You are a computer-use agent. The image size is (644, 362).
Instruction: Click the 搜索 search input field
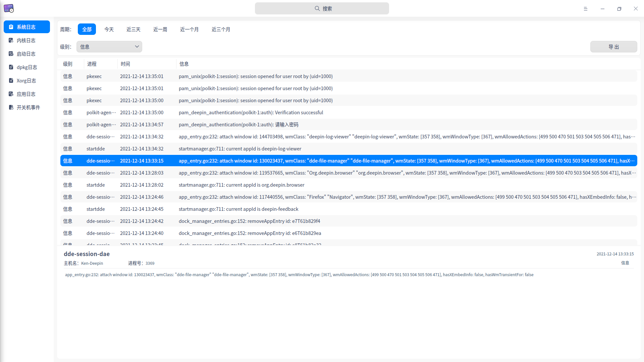pos(322,8)
